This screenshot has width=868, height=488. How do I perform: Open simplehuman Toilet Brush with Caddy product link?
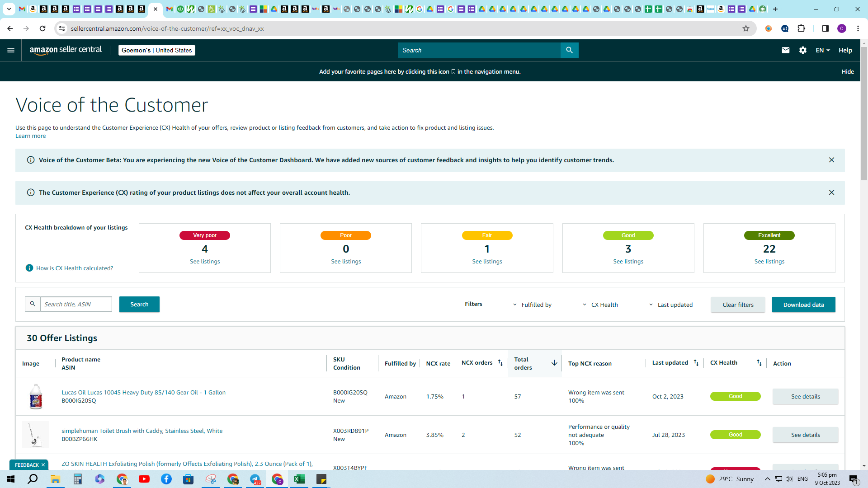point(142,431)
